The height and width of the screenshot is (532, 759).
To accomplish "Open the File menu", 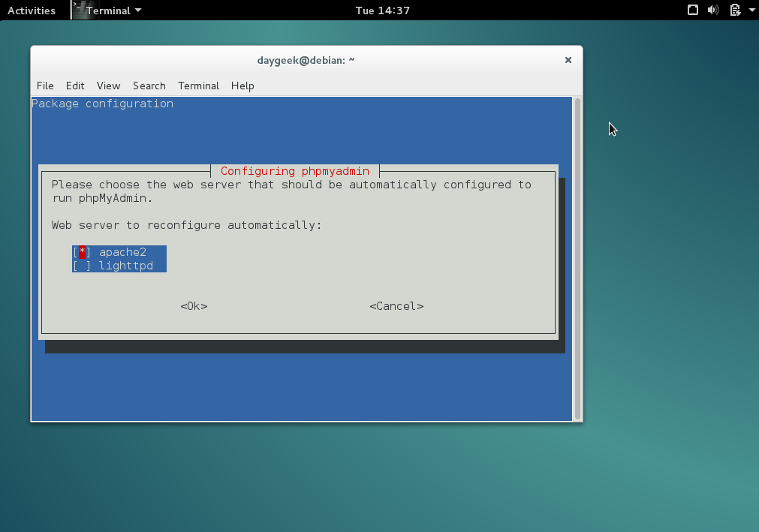I will click(45, 86).
